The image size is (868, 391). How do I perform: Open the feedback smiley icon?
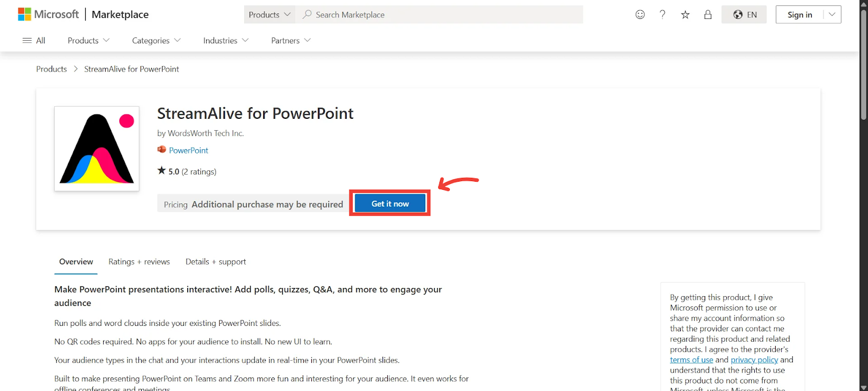640,15
